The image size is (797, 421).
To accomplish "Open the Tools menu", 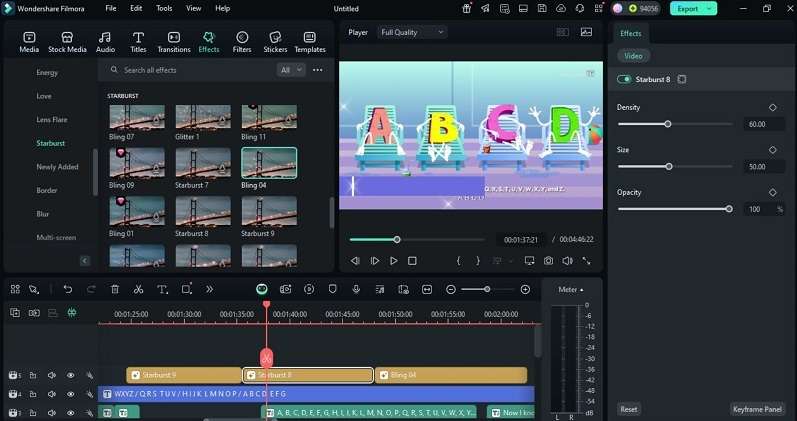I will pyautogui.click(x=164, y=9).
